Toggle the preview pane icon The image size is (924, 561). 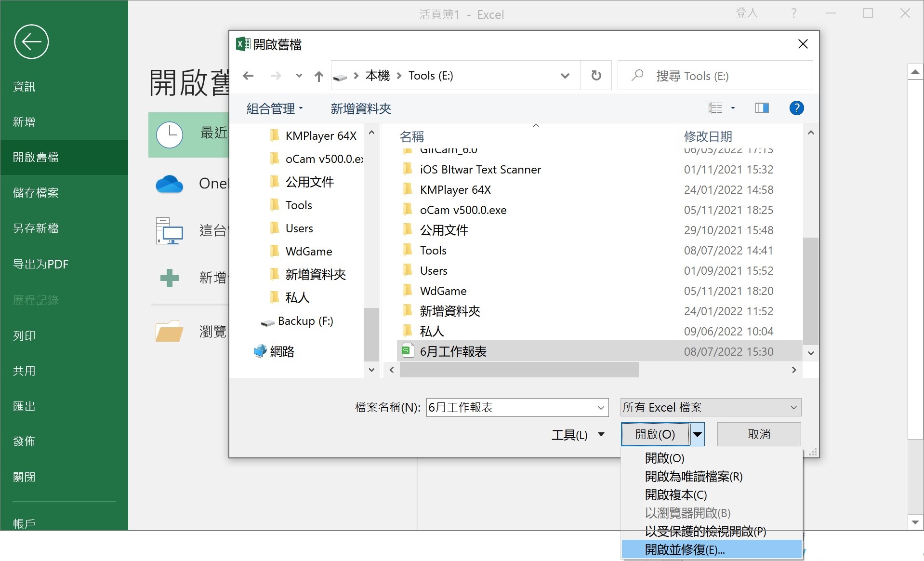click(762, 108)
